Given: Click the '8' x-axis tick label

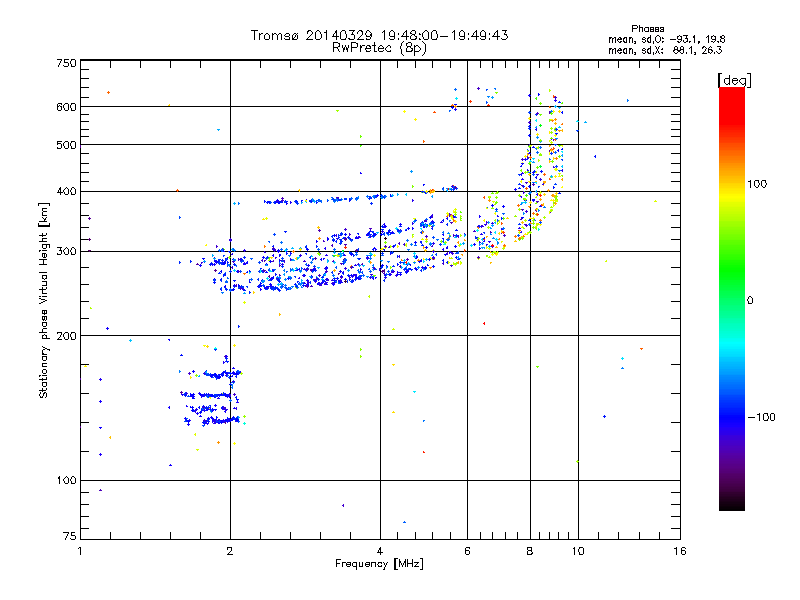Looking at the screenshot, I should click(x=530, y=551).
